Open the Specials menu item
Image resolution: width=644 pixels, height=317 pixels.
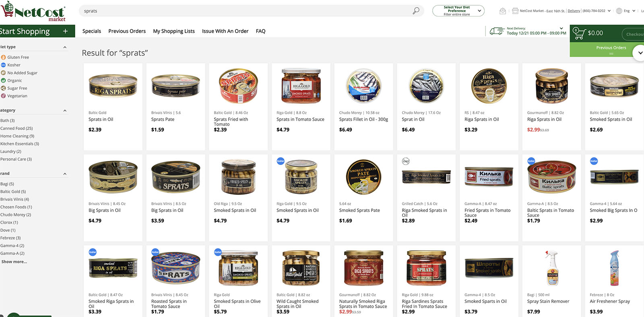point(92,31)
